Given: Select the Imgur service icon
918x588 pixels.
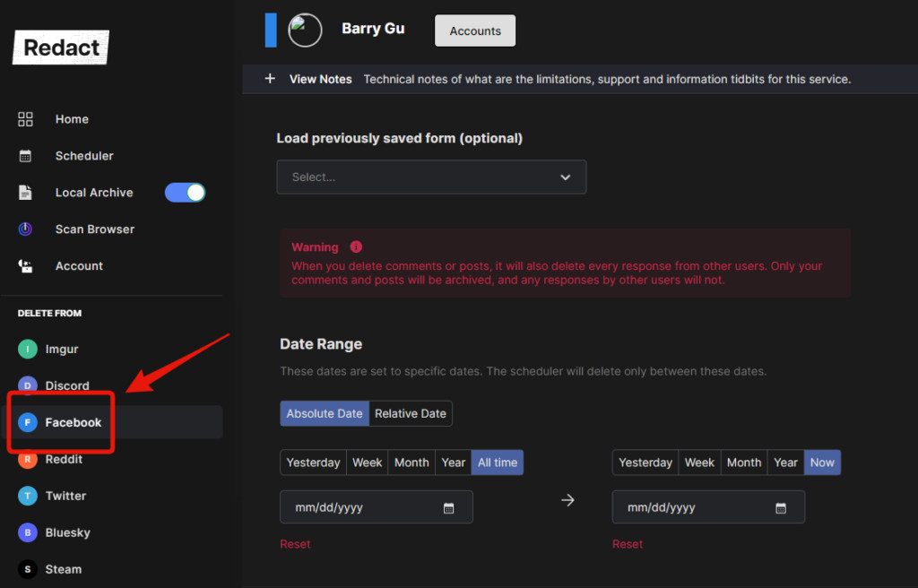Looking at the screenshot, I should (x=28, y=349).
